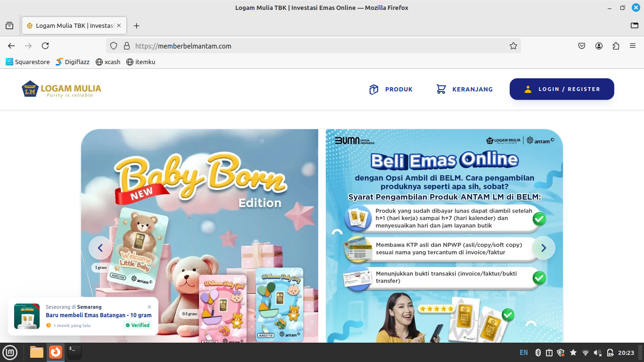644x362 pixels.
Task: Click the Firefox taskbar icon
Action: [x=56, y=352]
